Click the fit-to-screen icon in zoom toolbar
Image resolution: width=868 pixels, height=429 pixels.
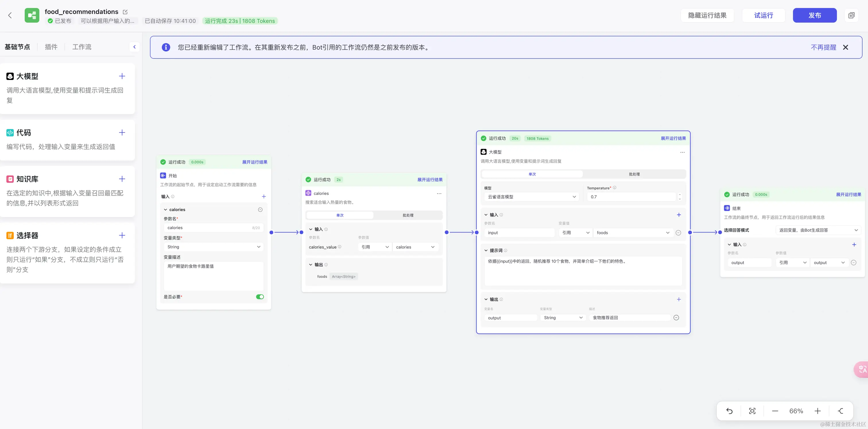(752, 411)
